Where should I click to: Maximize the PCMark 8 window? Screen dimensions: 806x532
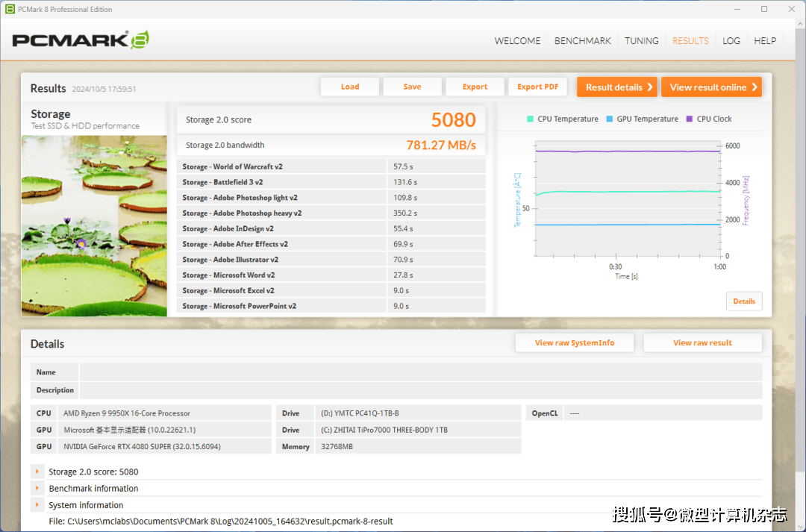(764, 9)
